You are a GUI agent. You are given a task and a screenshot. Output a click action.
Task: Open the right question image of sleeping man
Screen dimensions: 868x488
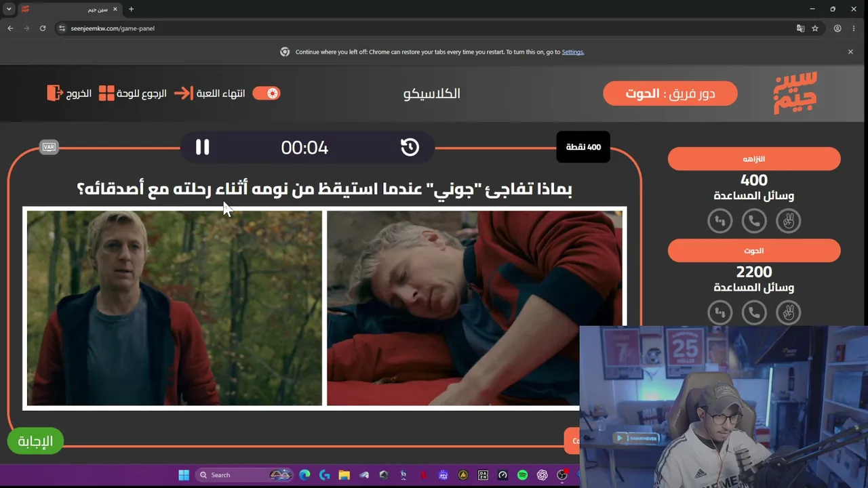coord(474,308)
